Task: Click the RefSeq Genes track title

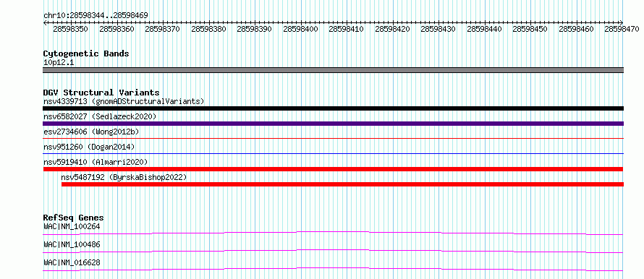Action: point(74,218)
